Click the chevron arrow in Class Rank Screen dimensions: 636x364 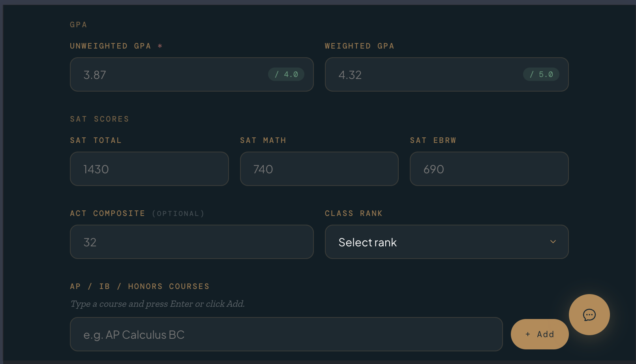553,242
